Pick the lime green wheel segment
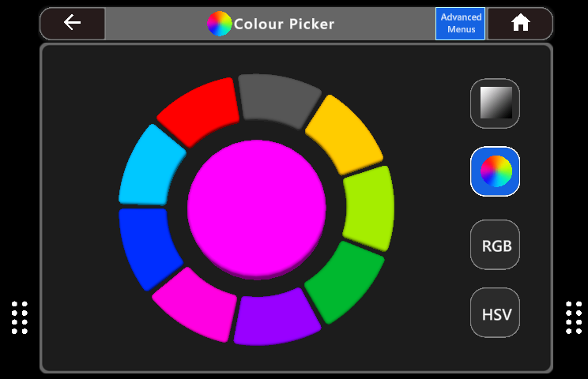The height and width of the screenshot is (379, 588). pyautogui.click(x=369, y=208)
